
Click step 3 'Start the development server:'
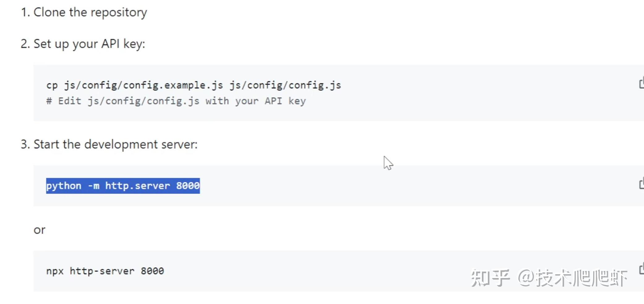[115, 144]
